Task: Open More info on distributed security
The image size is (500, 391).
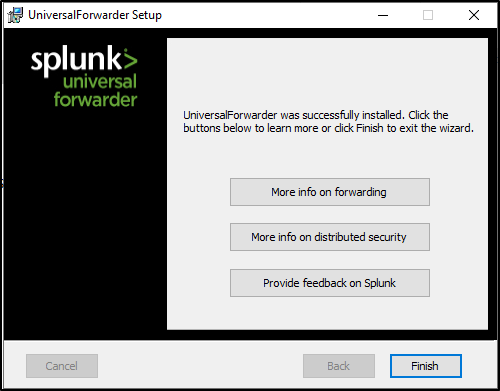Action: pos(330,237)
